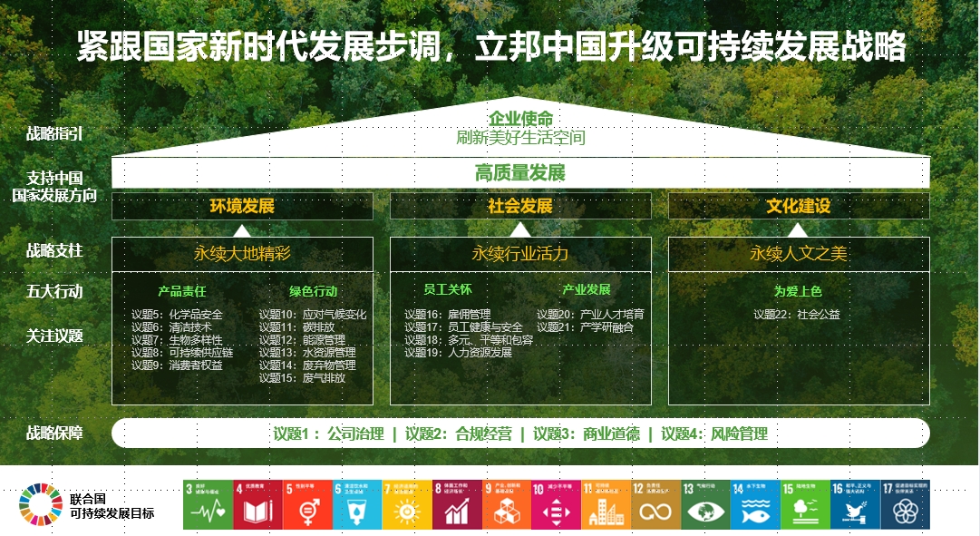The image size is (980, 536).
Task: Click the SDG 11 sustainable cities icon
Action: click(x=606, y=505)
